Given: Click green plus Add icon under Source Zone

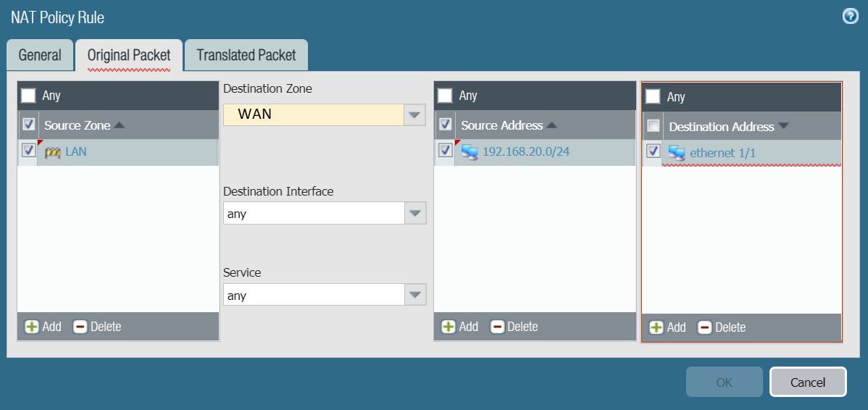Looking at the screenshot, I should (x=32, y=327).
